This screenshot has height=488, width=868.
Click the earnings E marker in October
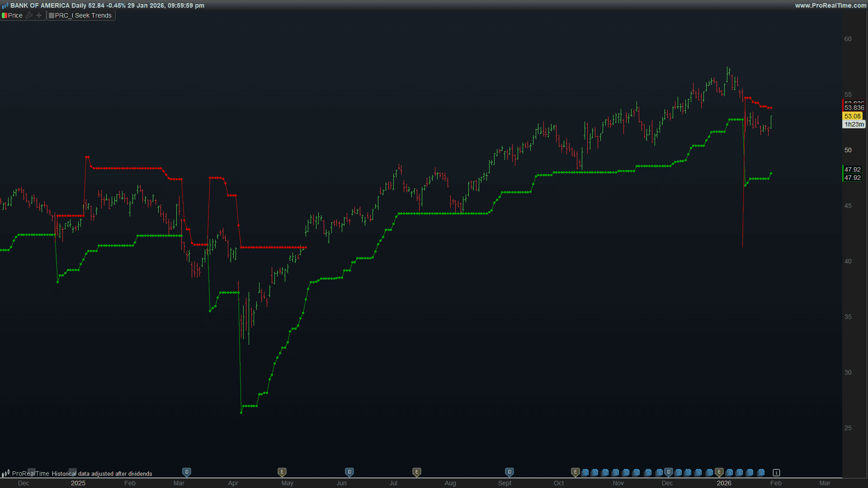(x=575, y=472)
